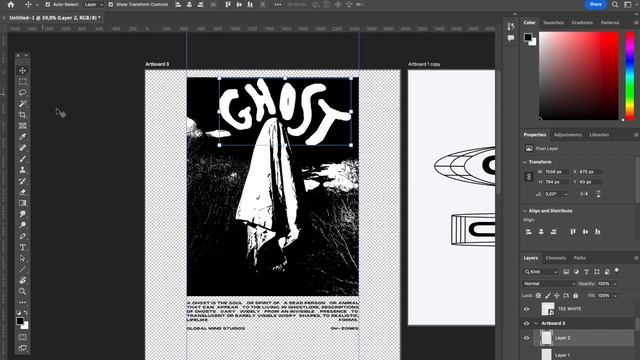The width and height of the screenshot is (640, 360).
Task: Switch to the Gradients tab
Action: point(582,22)
